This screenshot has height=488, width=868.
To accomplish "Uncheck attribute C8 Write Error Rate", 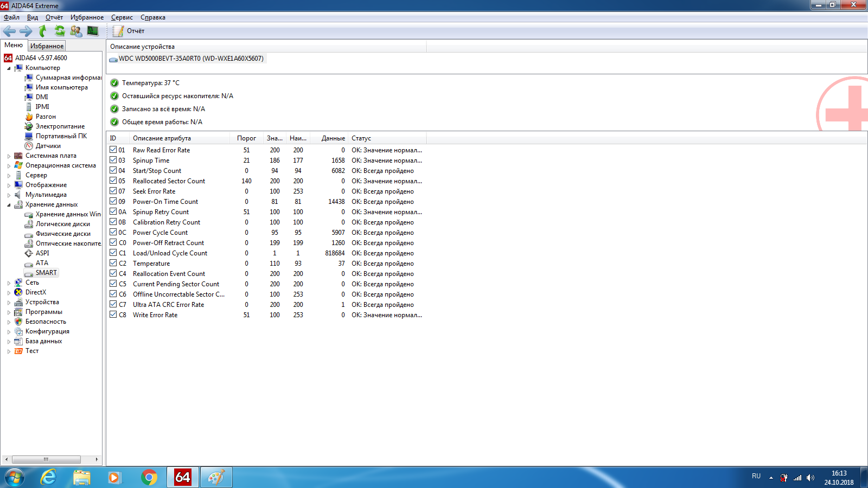I will (113, 314).
